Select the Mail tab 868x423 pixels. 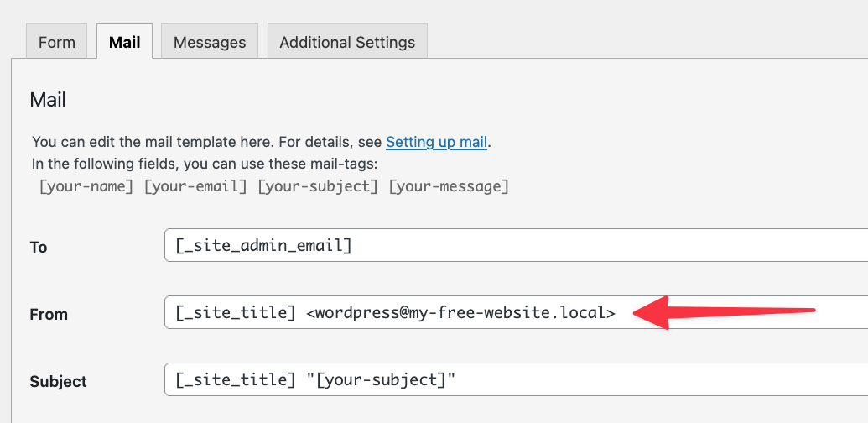(x=125, y=42)
